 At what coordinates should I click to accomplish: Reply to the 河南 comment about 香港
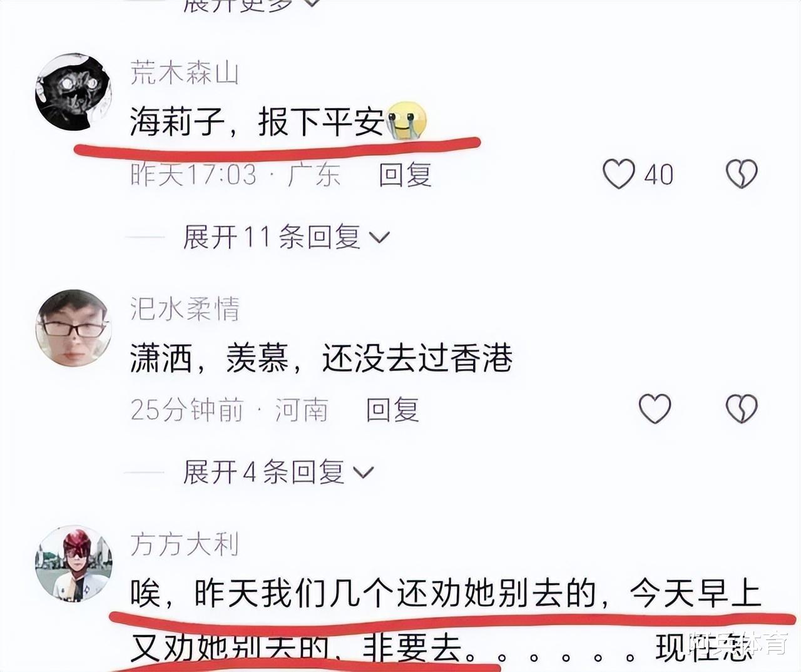click(392, 410)
